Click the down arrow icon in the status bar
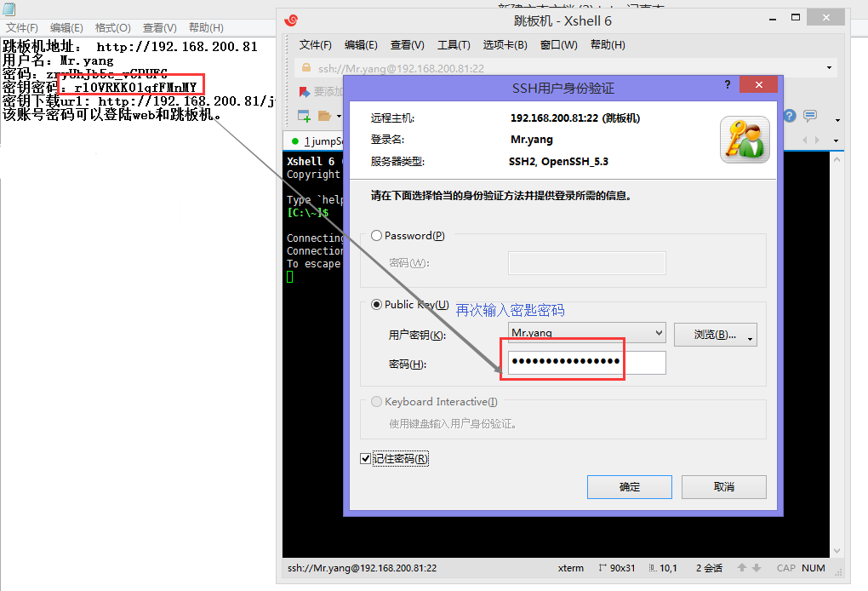The image size is (868, 591). [x=757, y=568]
